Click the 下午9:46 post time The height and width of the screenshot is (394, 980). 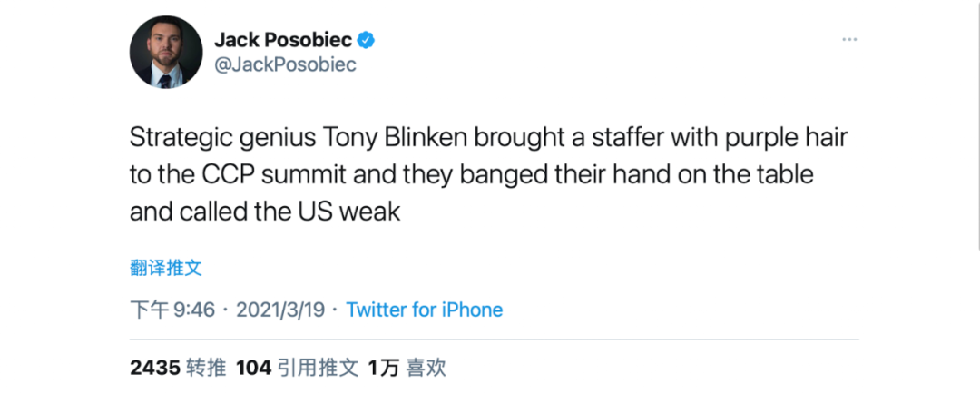coord(172,310)
